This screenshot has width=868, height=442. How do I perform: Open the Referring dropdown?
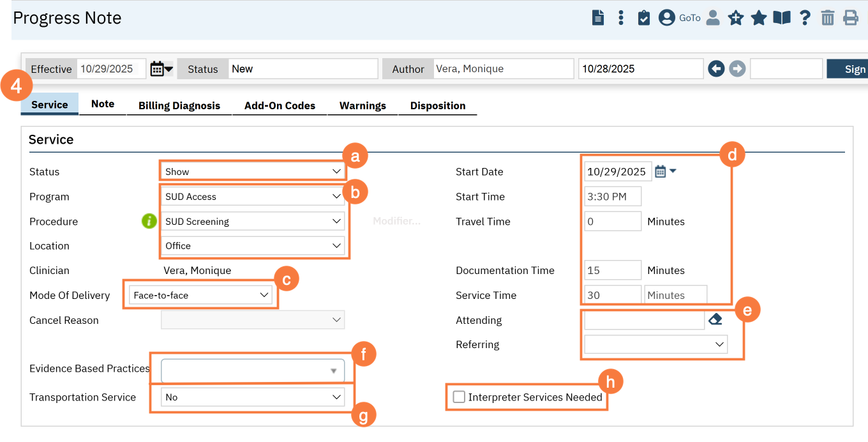pos(655,345)
